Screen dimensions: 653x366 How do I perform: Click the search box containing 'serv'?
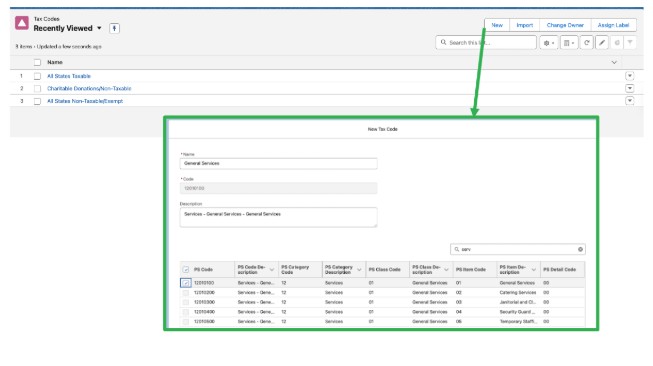[518, 249]
